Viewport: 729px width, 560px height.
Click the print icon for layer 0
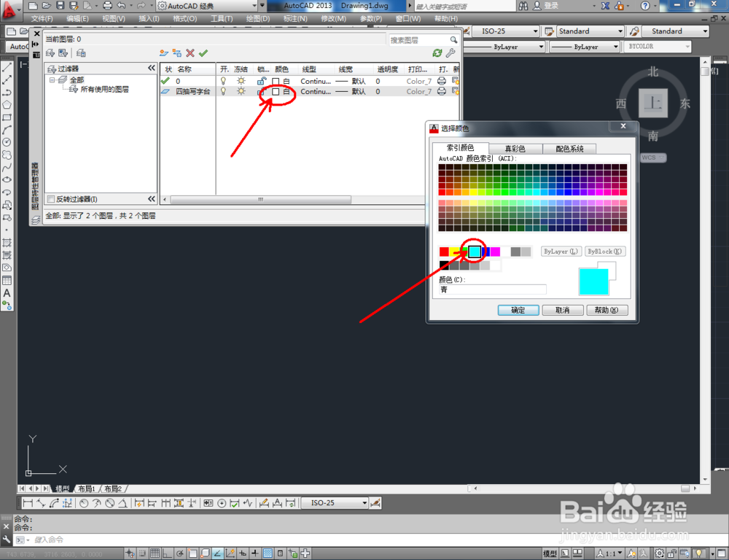click(442, 81)
